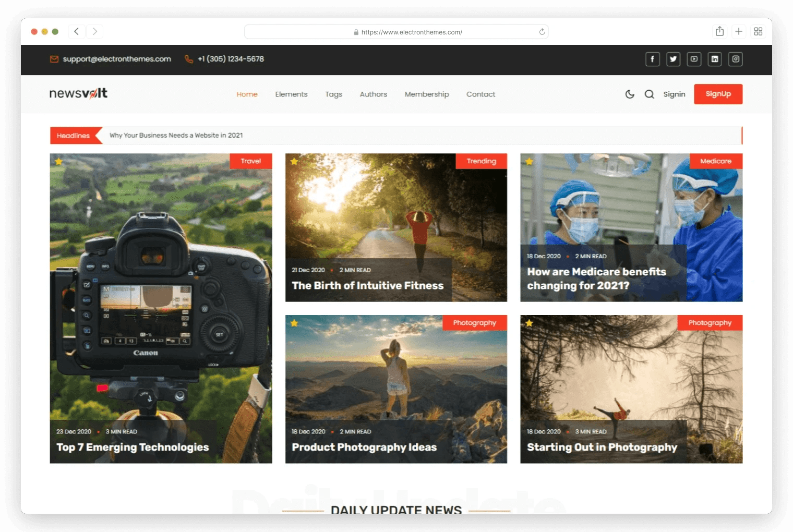Open the Membership menu item
Viewport: 793px width, 532px height.
point(427,94)
